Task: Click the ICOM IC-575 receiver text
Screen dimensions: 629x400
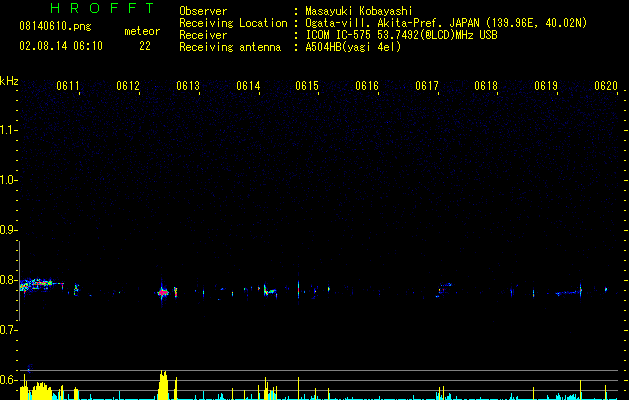Action: (401, 35)
